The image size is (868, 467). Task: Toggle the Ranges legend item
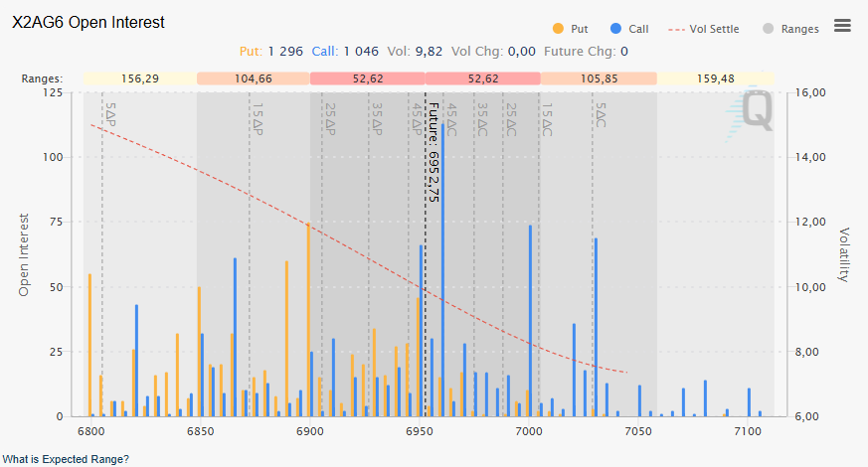(799, 30)
